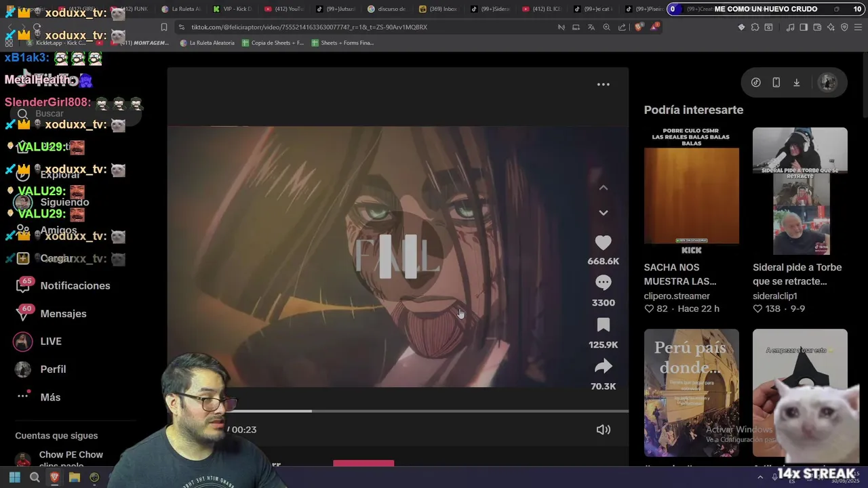This screenshot has height=488, width=868.
Task: Mute the video with the speaker icon
Action: pos(603,430)
